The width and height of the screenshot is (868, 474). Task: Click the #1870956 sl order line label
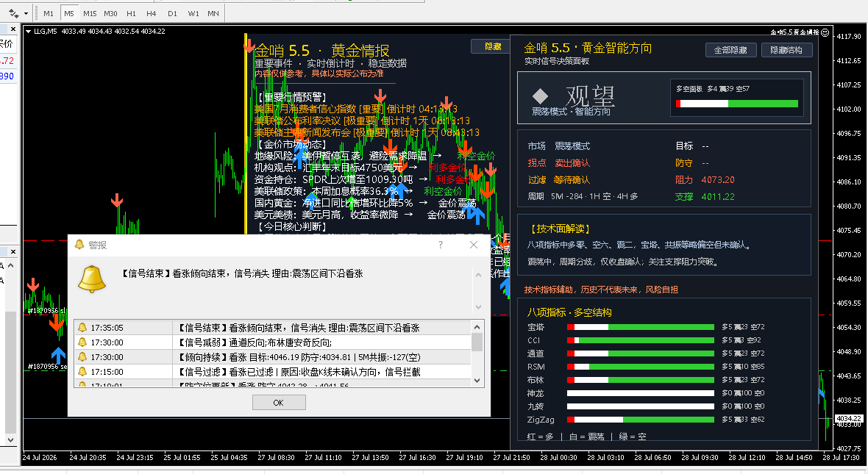click(x=46, y=310)
